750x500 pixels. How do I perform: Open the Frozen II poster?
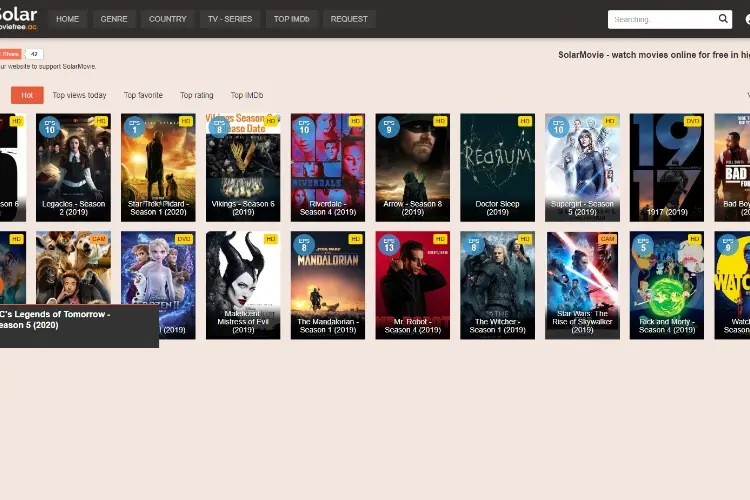click(x=158, y=268)
